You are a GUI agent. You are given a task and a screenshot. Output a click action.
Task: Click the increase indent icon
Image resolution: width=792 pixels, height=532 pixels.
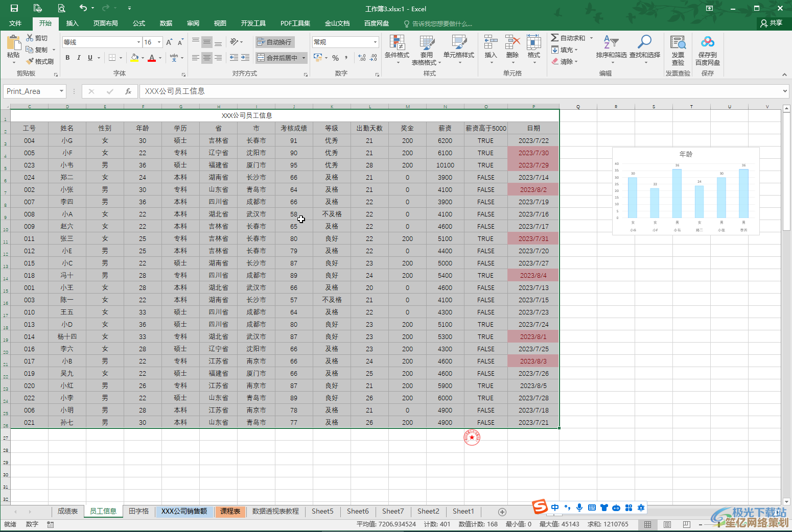245,58
